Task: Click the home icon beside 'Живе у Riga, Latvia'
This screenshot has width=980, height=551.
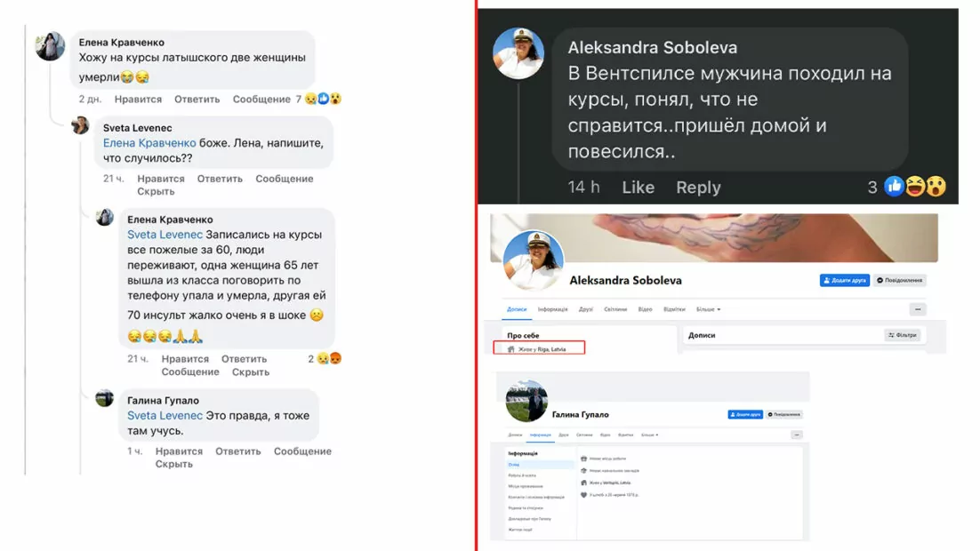Action: pyautogui.click(x=510, y=349)
